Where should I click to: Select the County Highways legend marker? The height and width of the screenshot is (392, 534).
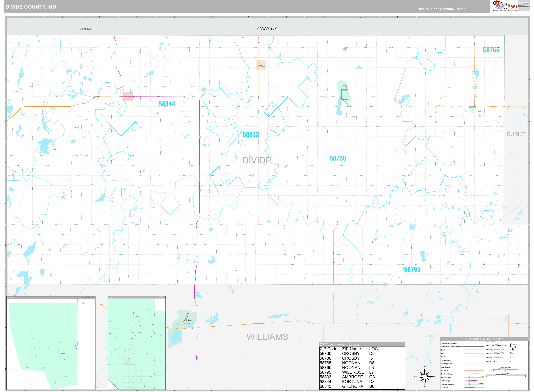(x=469, y=374)
